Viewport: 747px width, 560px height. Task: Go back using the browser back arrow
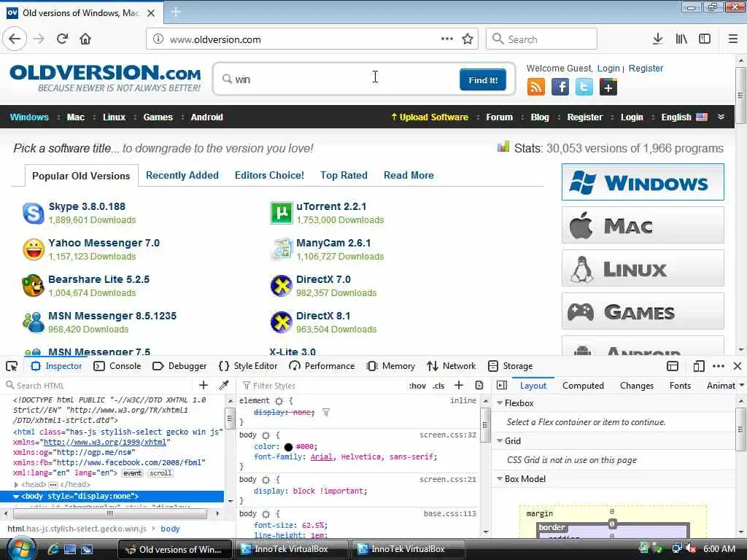pos(15,39)
